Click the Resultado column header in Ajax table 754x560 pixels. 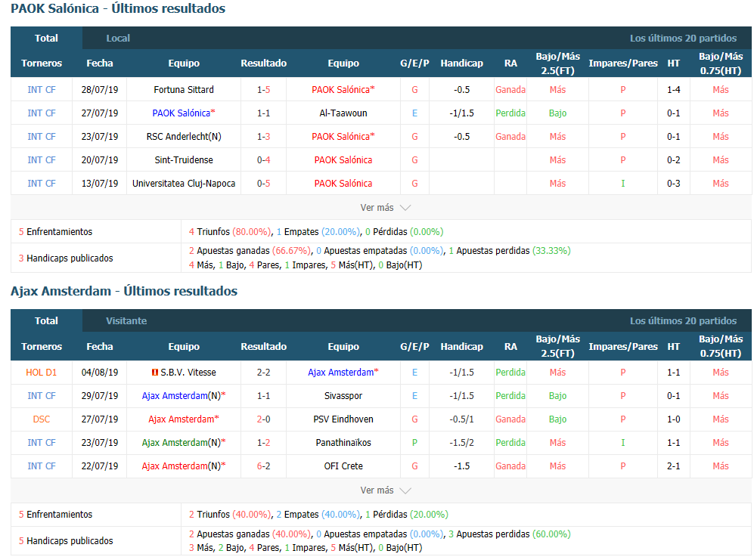point(263,347)
